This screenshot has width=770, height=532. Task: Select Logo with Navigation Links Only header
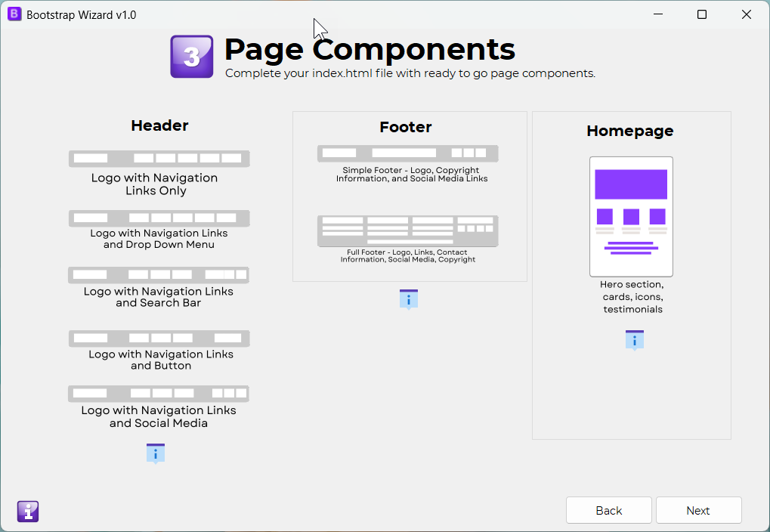(159, 159)
